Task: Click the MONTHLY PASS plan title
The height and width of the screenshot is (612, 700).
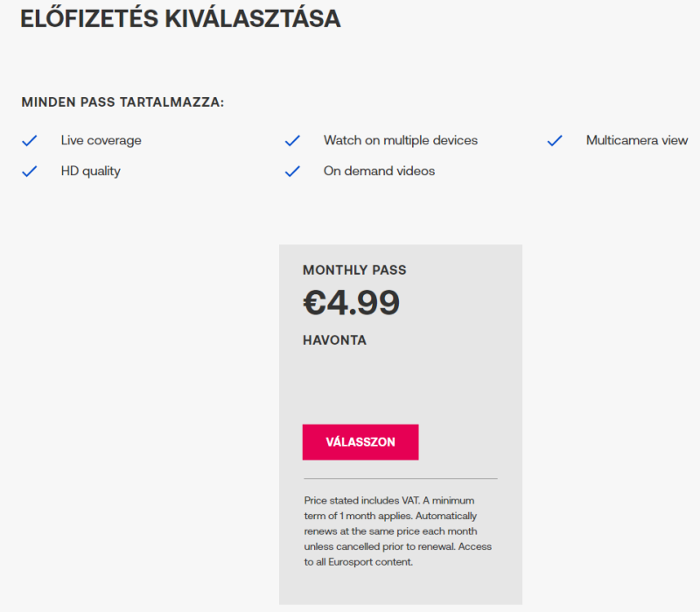Action: pyautogui.click(x=354, y=271)
